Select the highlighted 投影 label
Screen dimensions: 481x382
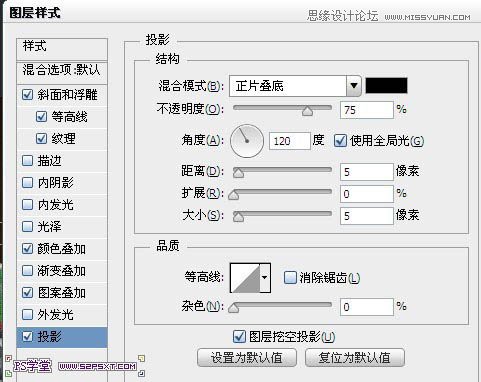pos(49,337)
